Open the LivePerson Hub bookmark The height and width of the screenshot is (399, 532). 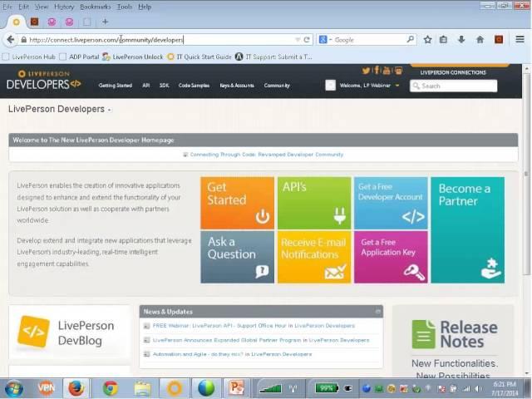[29, 57]
